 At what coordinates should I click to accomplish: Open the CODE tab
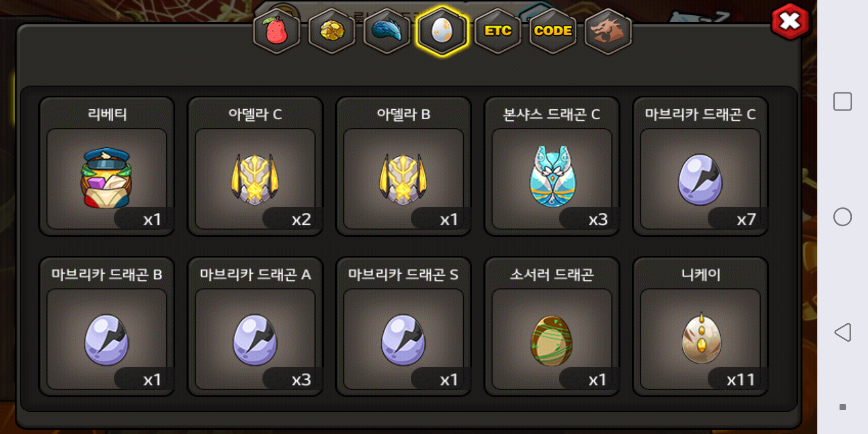pyautogui.click(x=553, y=31)
